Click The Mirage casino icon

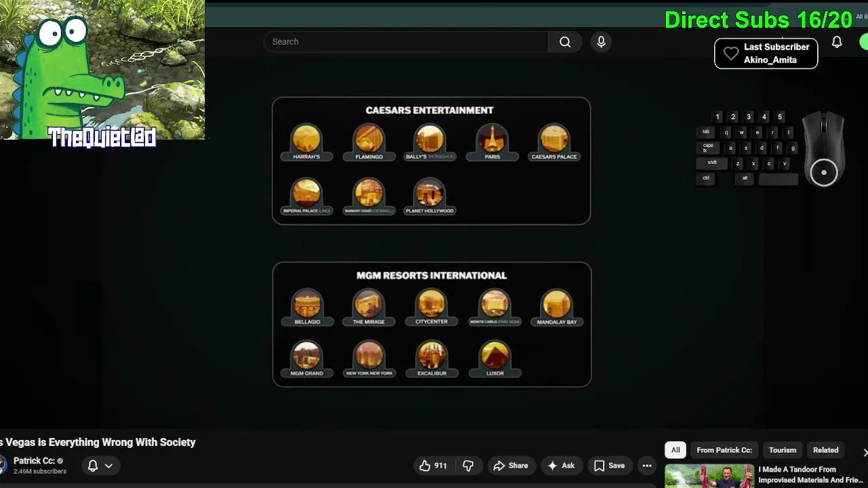click(x=369, y=308)
